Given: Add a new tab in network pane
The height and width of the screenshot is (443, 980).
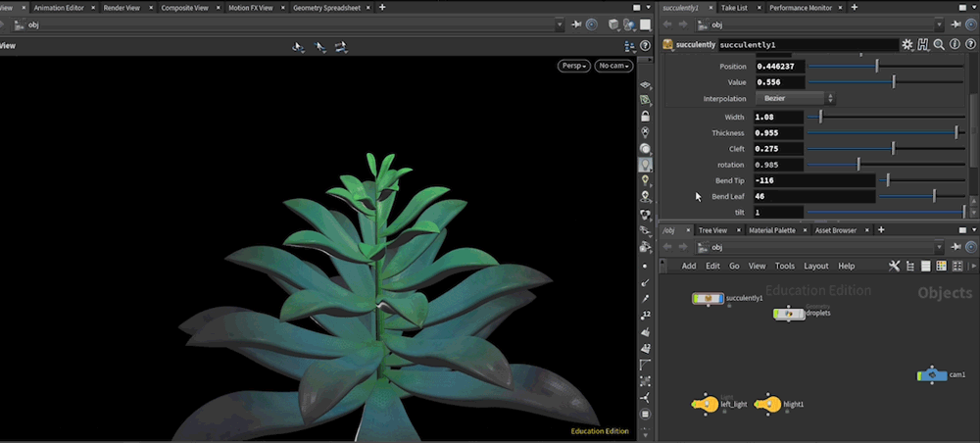Looking at the screenshot, I should (x=881, y=230).
